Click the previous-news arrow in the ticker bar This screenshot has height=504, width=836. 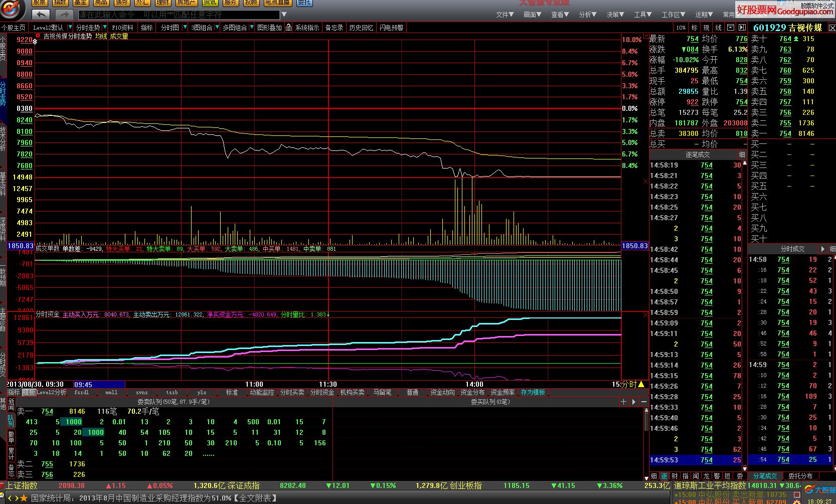[9, 498]
